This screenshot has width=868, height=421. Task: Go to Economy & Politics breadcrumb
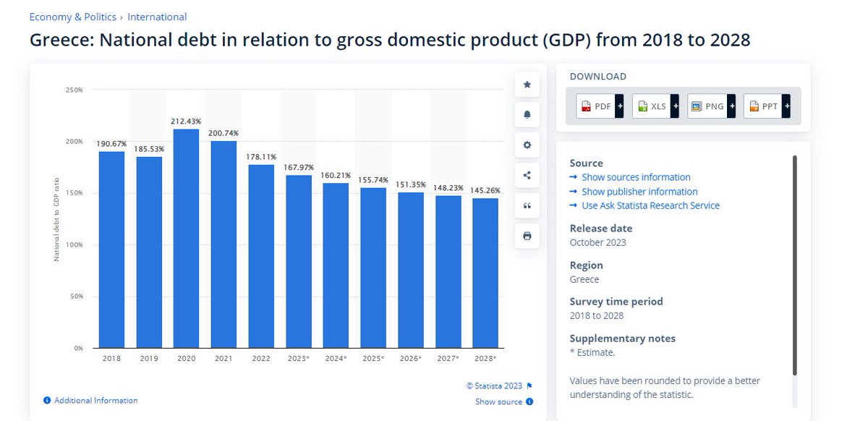tap(72, 17)
